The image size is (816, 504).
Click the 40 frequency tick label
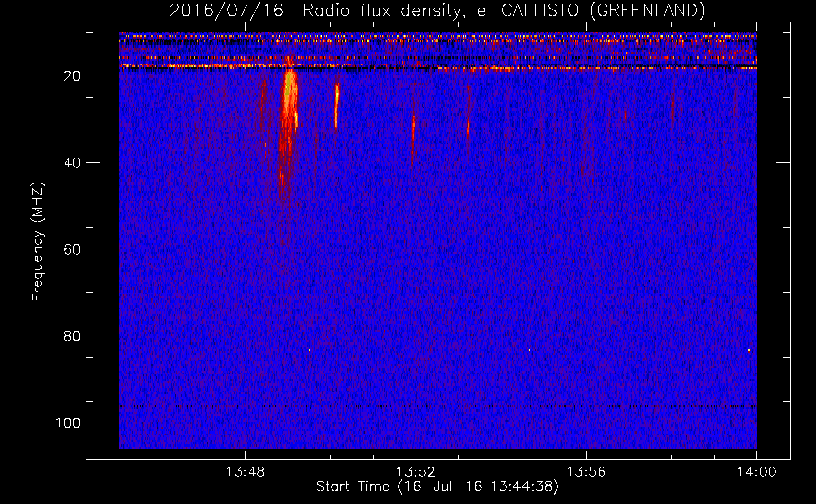(72, 163)
